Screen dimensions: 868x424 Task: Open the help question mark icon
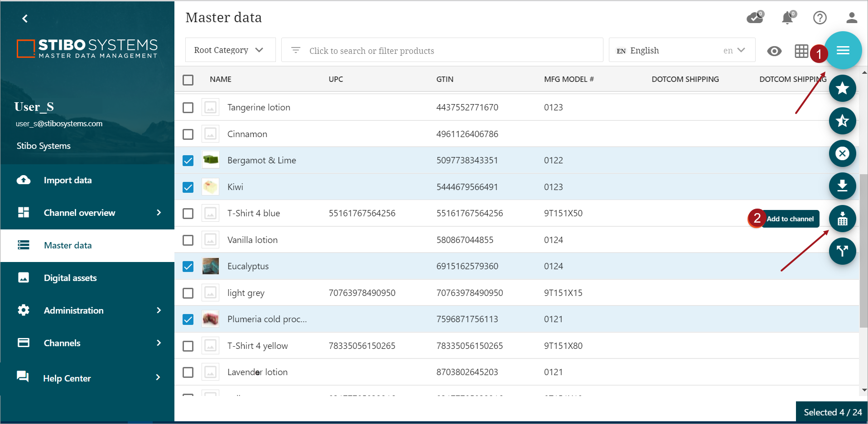click(x=820, y=18)
